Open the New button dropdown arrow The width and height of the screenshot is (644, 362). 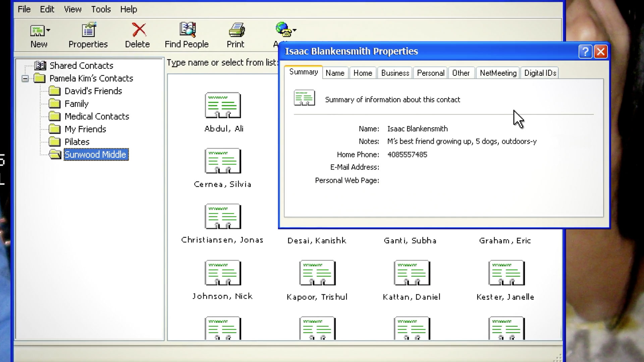tap(48, 30)
